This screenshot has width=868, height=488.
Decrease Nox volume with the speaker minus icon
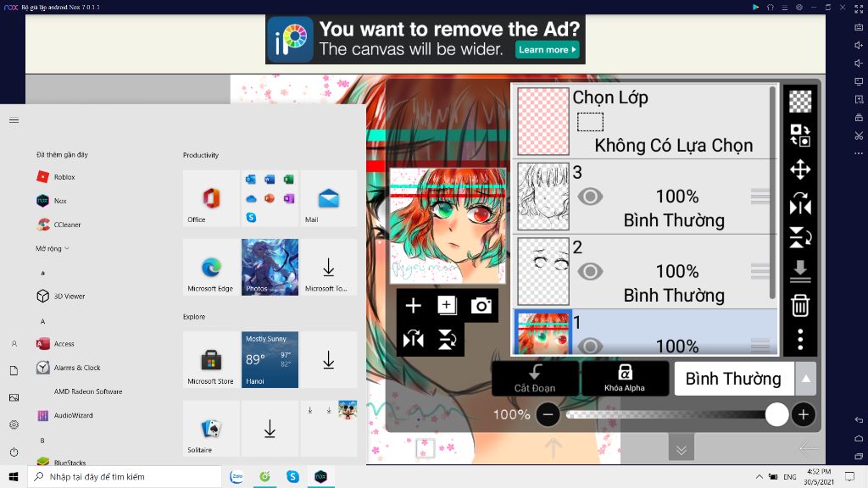click(x=859, y=63)
